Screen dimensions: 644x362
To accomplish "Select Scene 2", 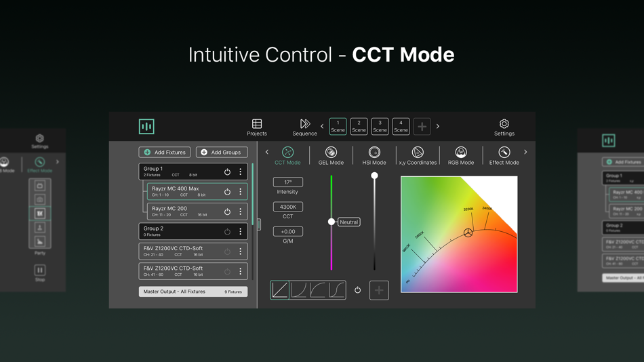I will point(359,127).
